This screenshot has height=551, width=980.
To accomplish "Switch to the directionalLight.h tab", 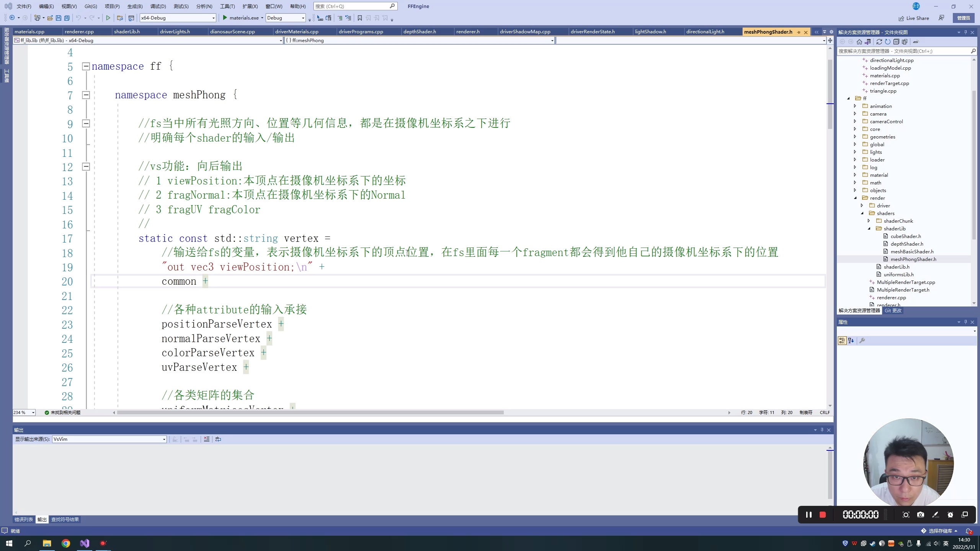I will (705, 32).
